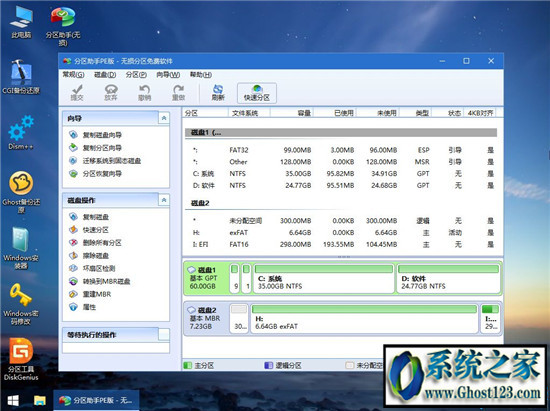Sort by the 未使用 column header

click(378, 113)
